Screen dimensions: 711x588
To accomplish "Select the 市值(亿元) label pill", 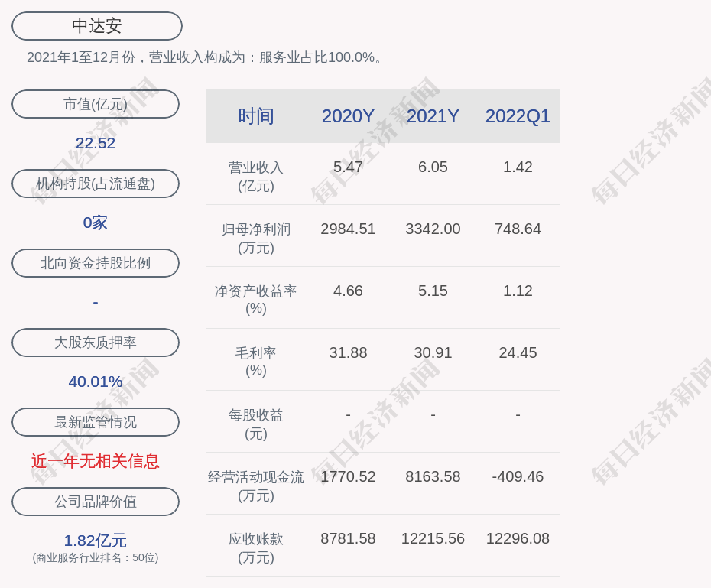I will pos(96,104).
